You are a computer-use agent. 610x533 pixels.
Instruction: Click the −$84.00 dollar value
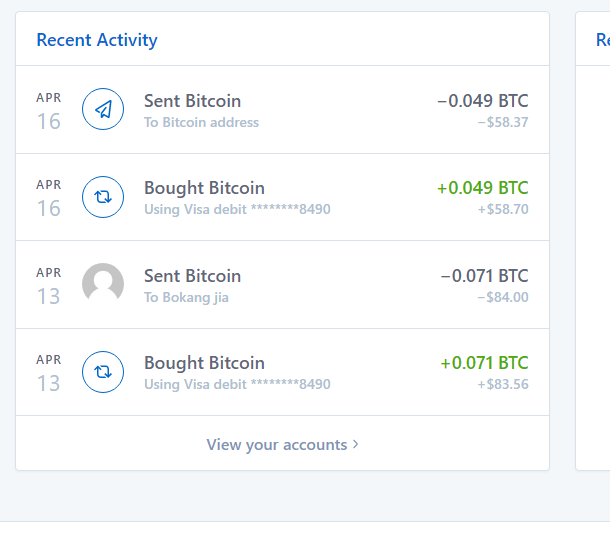point(502,297)
